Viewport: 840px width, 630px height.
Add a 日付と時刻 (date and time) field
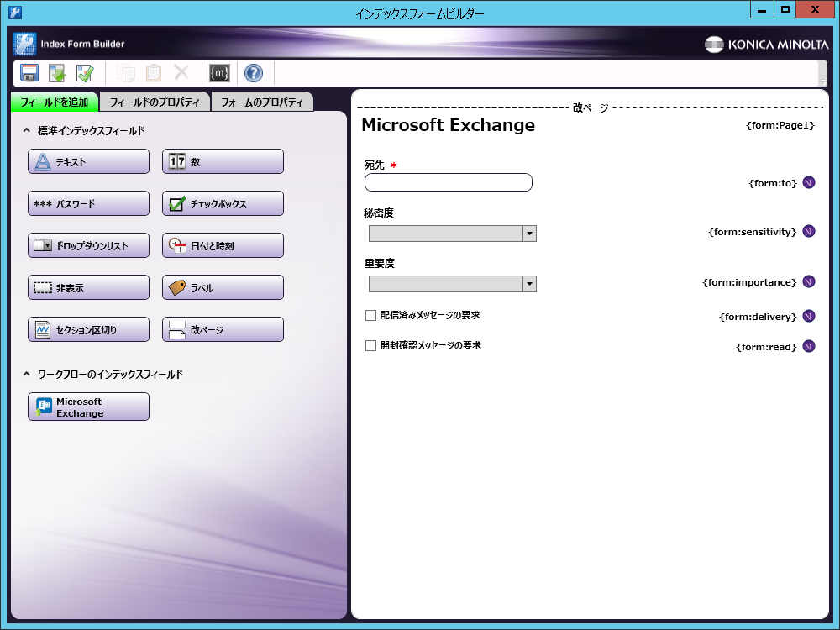pyautogui.click(x=223, y=245)
